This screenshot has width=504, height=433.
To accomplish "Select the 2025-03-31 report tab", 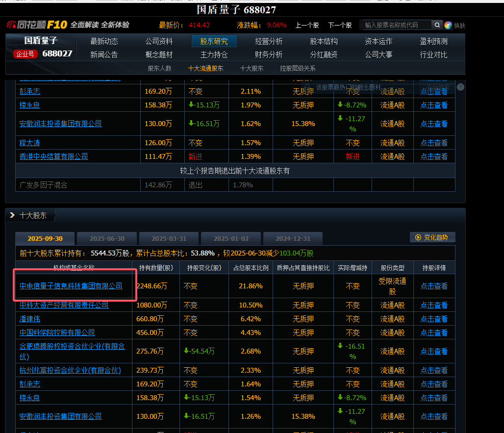I will [x=169, y=238].
